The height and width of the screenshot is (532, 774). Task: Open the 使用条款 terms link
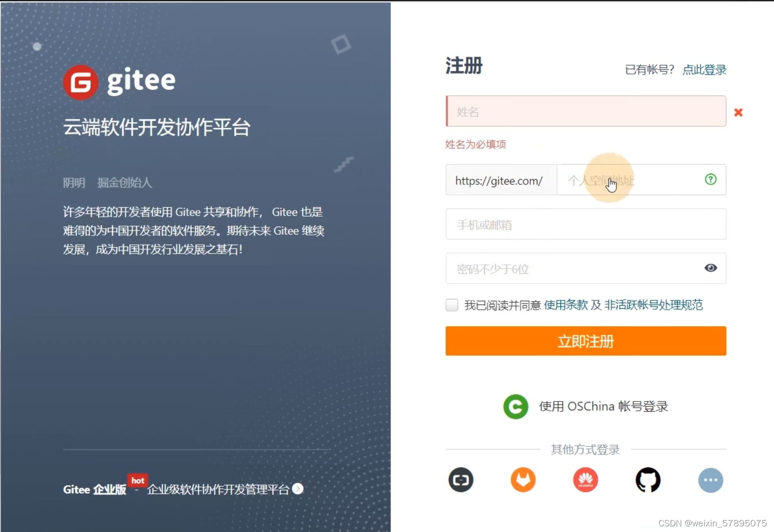click(x=566, y=305)
